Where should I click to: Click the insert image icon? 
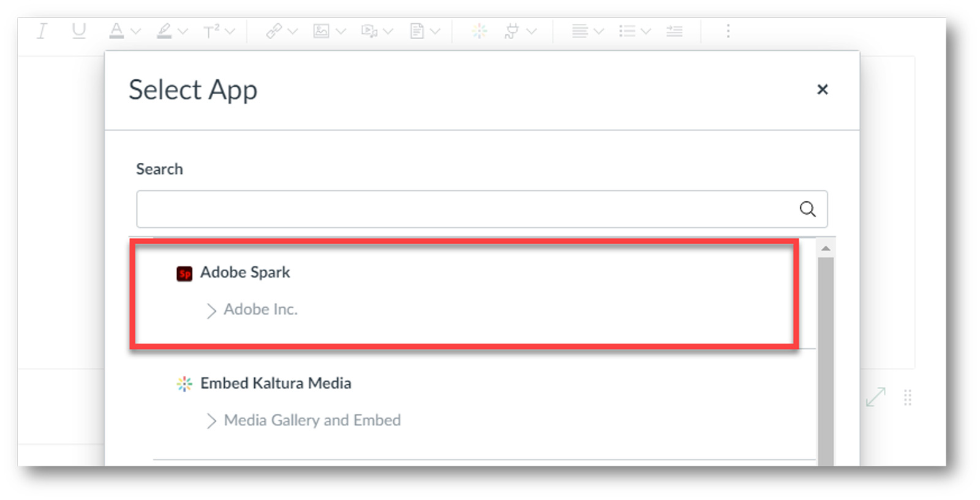[321, 31]
